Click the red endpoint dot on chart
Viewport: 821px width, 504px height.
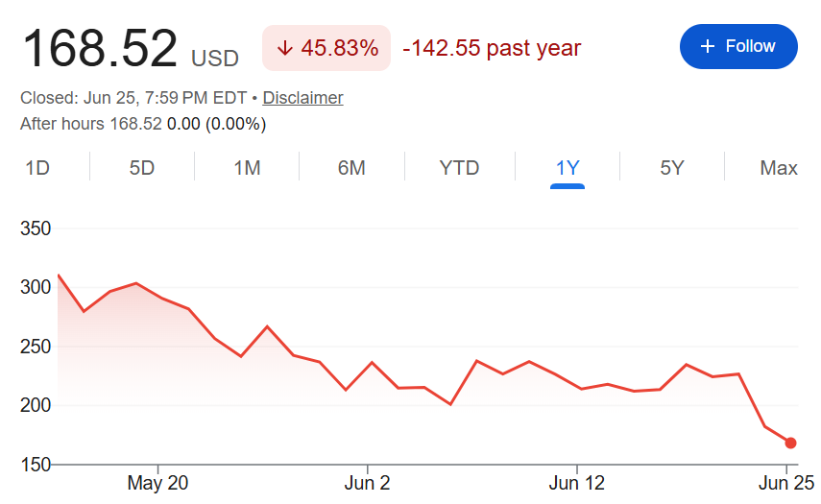[x=790, y=444]
